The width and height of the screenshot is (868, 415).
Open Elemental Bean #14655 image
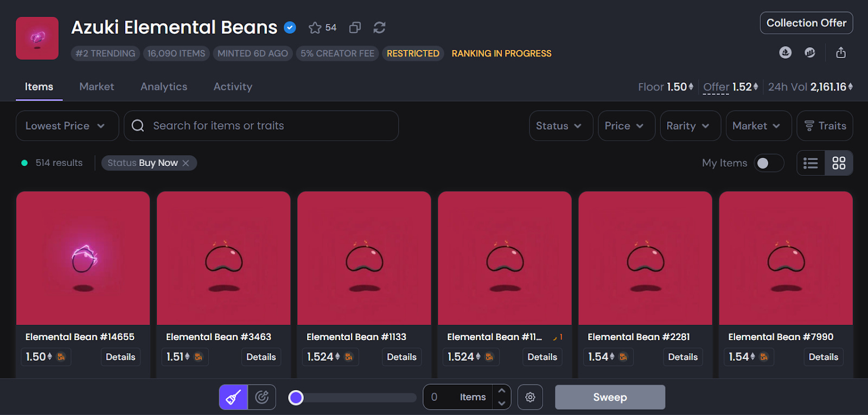coord(83,258)
